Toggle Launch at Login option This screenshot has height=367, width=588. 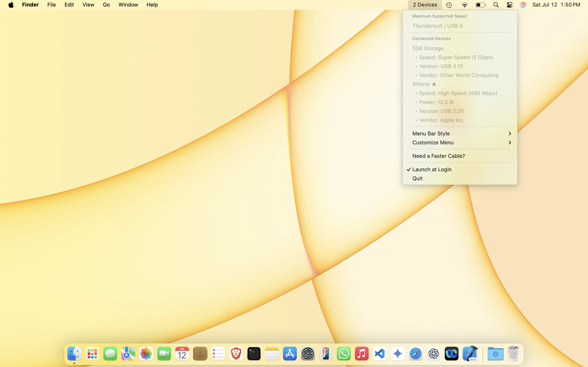click(432, 169)
